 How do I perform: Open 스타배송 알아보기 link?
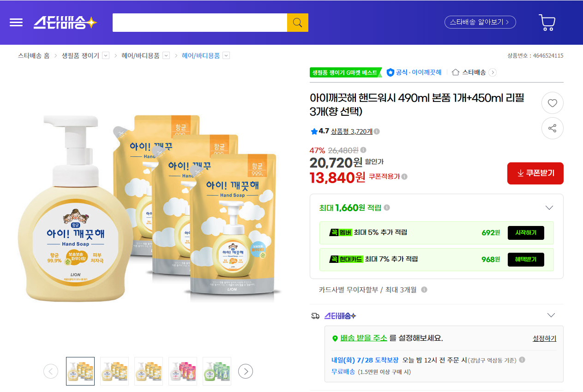[480, 22]
